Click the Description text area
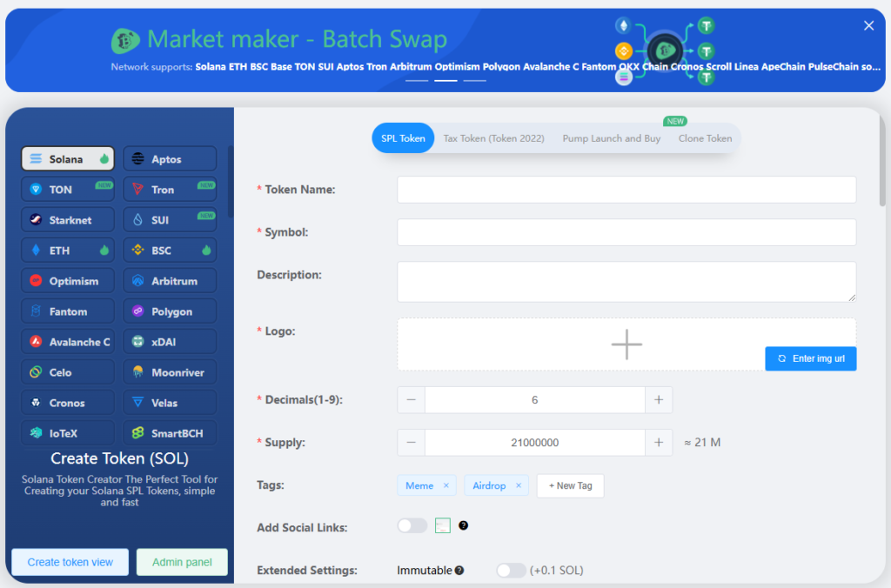 coord(626,281)
